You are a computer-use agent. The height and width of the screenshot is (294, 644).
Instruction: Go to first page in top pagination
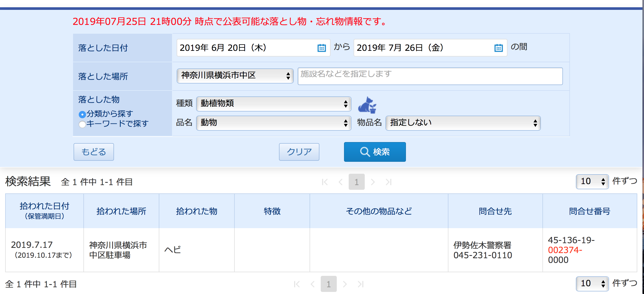click(325, 182)
